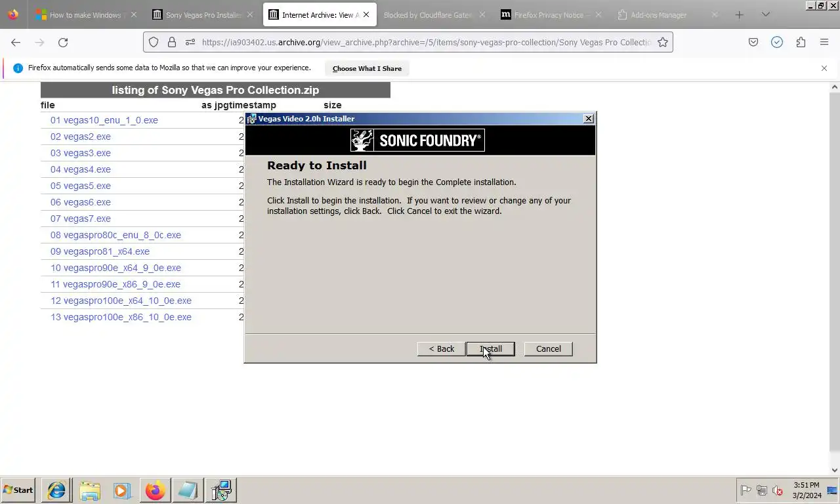Click the browser back arrow
Screen dimensions: 840x504
pos(16,42)
